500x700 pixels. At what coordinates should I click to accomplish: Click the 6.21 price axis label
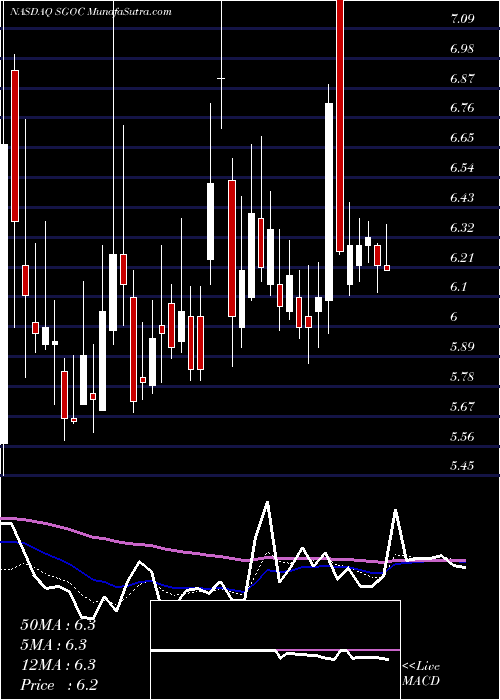462,257
